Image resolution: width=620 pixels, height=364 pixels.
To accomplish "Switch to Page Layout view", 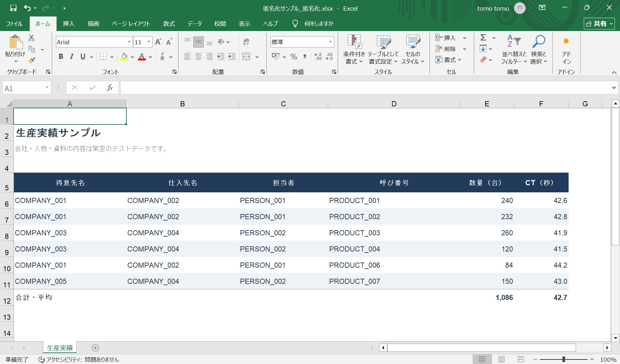I will click(x=501, y=359).
